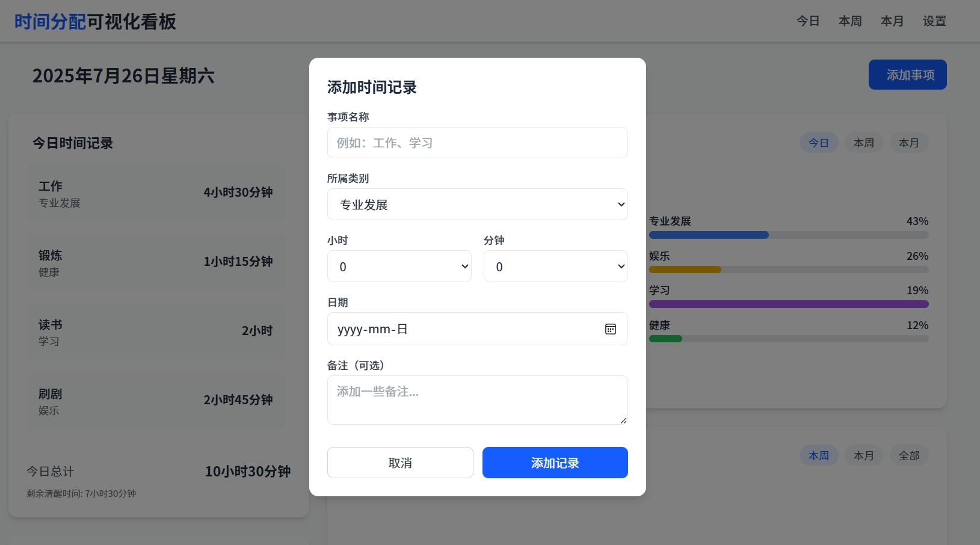Toggle the 今日 pill in category chart
The image size is (980, 545).
pos(818,143)
